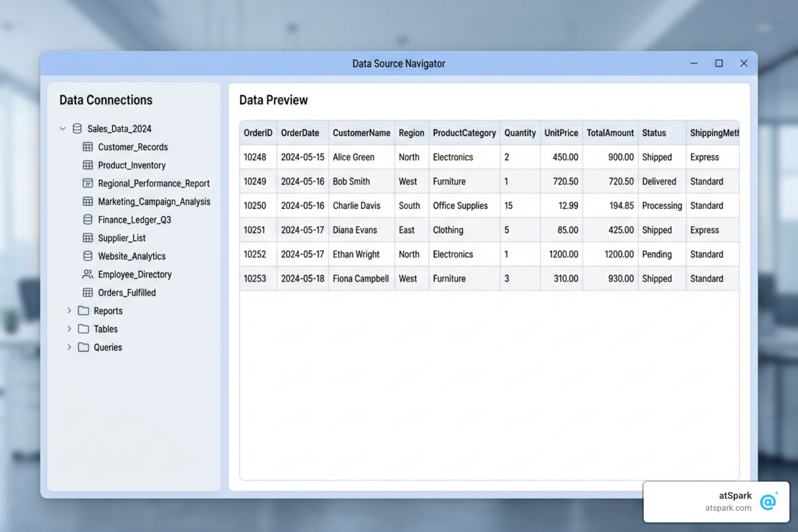Click the report icon beside Regional_Performance_Report
The height and width of the screenshot is (532, 798).
click(x=88, y=183)
